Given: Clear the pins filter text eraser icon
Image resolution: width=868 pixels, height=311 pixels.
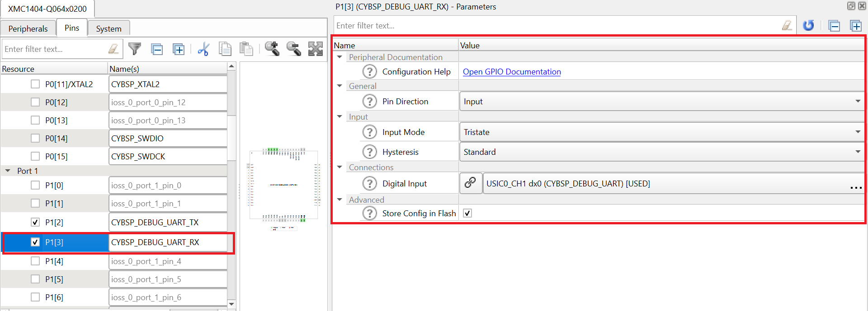Looking at the screenshot, I should coord(113,49).
